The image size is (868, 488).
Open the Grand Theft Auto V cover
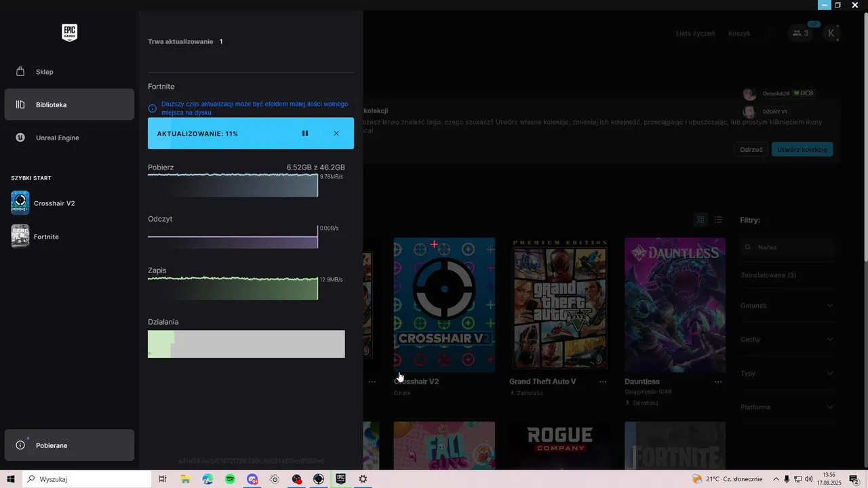559,304
